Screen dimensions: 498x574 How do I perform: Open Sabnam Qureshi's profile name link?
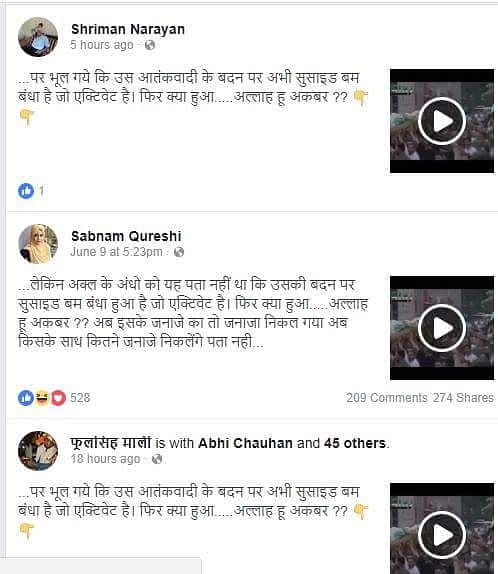[126, 236]
